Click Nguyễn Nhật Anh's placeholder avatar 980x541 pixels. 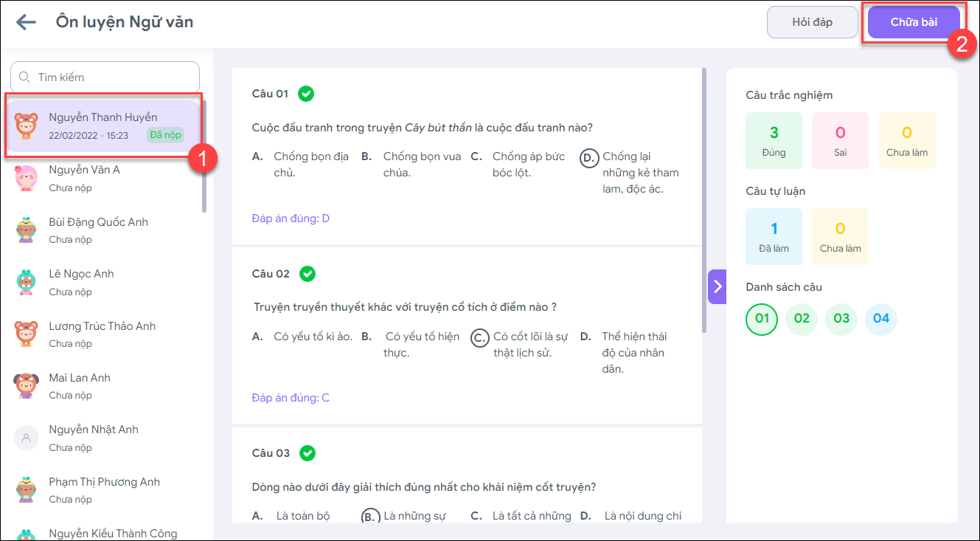27,438
